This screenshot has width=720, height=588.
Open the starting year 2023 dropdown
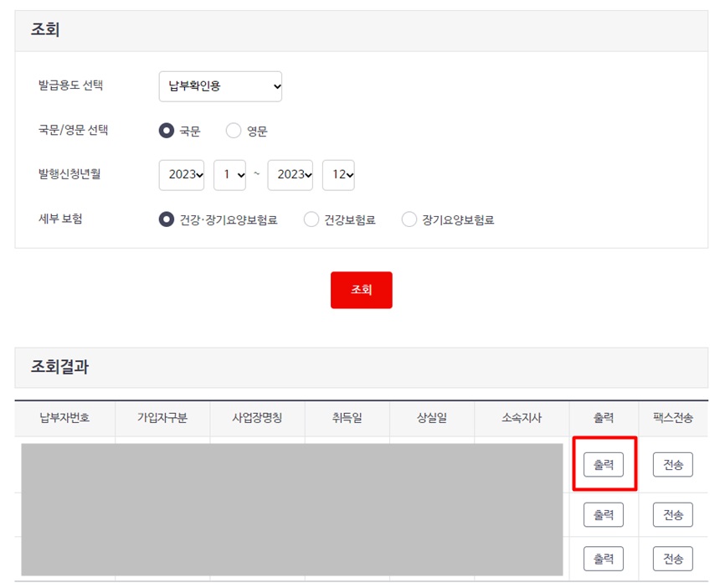coord(181,174)
